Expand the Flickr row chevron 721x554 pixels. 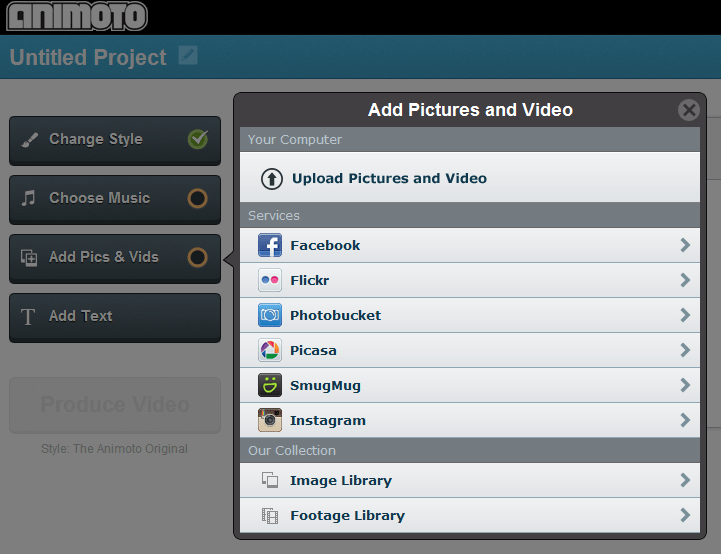(685, 280)
